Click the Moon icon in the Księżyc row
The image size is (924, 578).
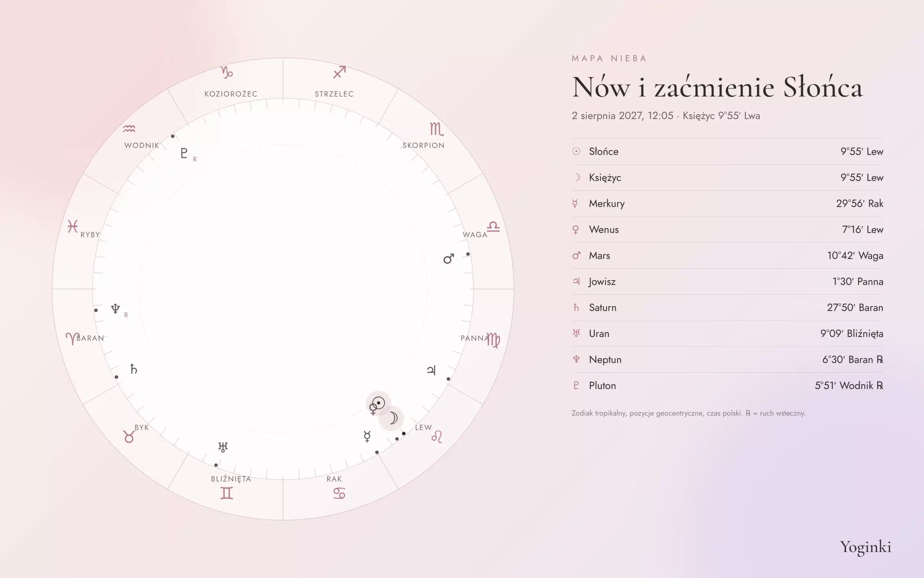pyautogui.click(x=577, y=177)
